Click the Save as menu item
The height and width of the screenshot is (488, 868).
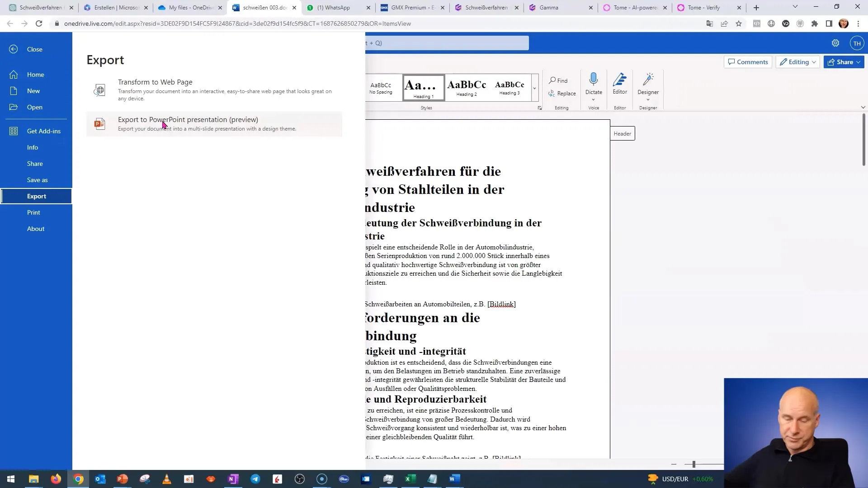(x=37, y=179)
